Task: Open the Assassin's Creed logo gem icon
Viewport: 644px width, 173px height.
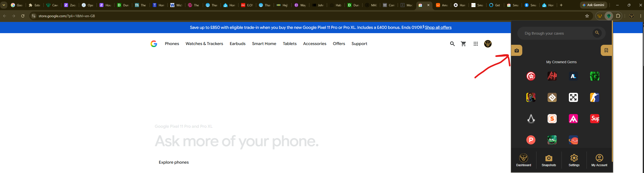Action: (x=531, y=119)
